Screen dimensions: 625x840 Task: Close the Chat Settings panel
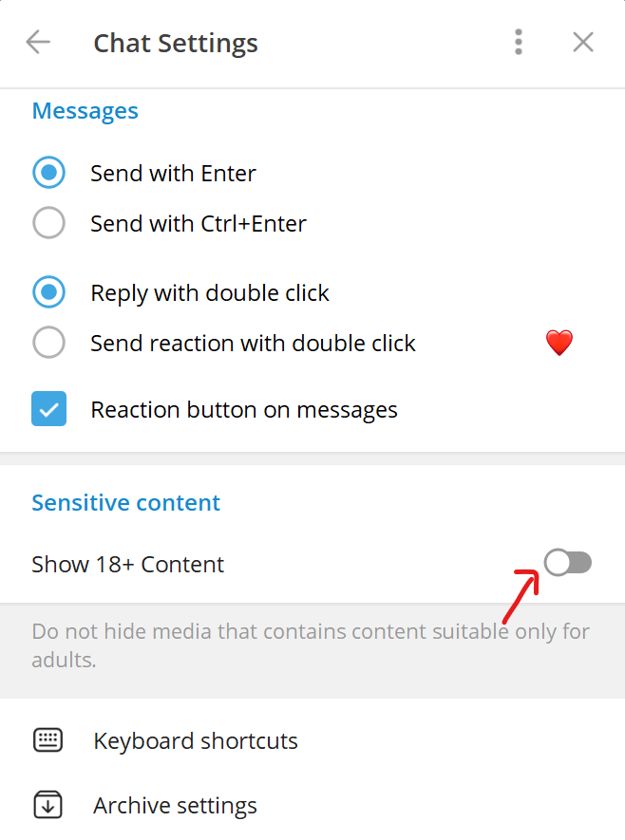[x=583, y=43]
